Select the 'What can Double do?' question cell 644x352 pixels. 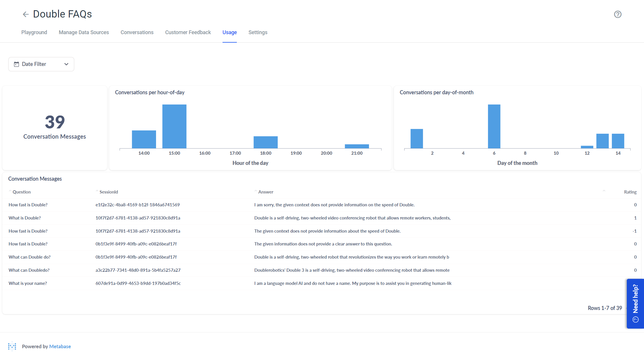coord(29,257)
